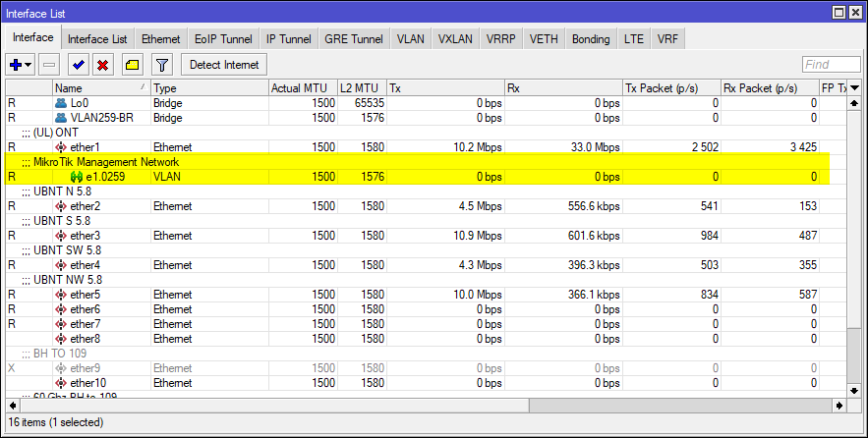Sort by L2 MTU column header

tap(362, 88)
